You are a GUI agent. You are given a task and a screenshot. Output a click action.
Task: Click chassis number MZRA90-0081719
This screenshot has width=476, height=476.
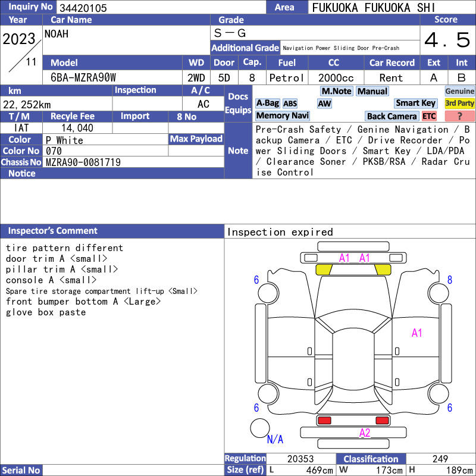pos(83,162)
